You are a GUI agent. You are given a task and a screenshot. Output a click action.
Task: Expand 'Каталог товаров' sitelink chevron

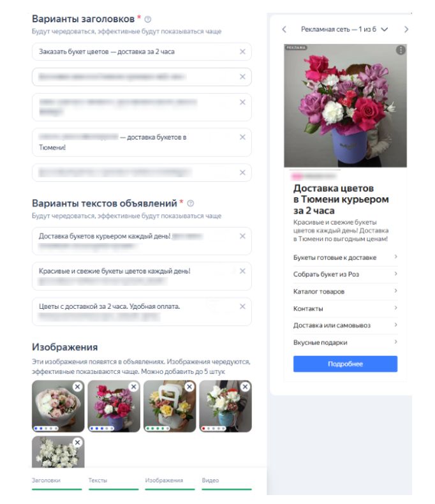tap(396, 291)
